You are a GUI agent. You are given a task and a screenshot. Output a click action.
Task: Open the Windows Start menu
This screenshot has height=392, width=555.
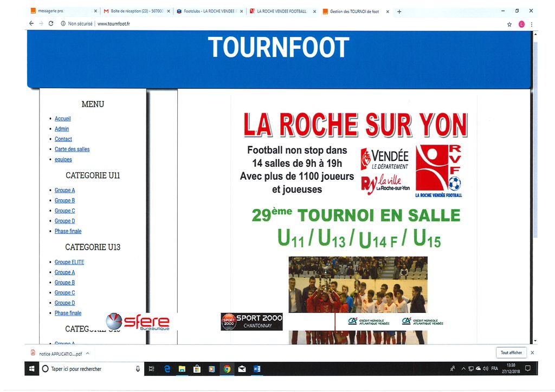tap(31, 369)
